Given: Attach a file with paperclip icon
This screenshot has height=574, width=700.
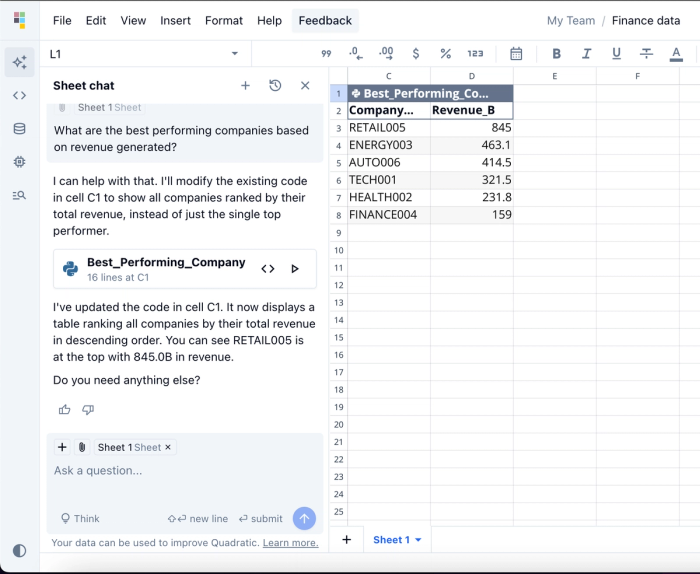Looking at the screenshot, I should pyautogui.click(x=82, y=447).
